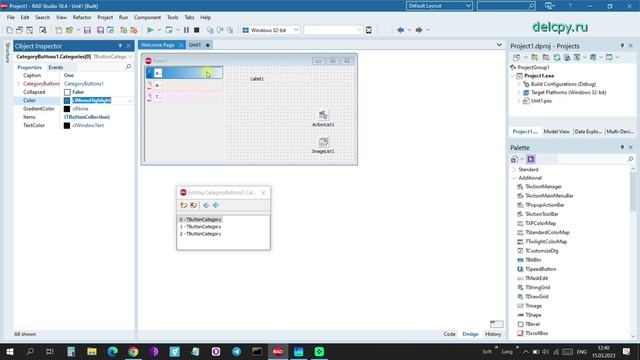
Task: Click the Forward navigation arrow
Action: (x=419, y=30)
